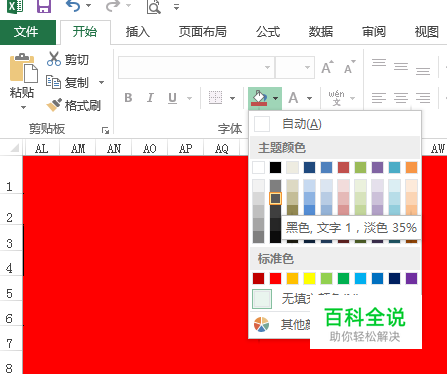Expand the 复制 dropdown arrow
The width and height of the screenshot is (447, 374).
(101, 82)
